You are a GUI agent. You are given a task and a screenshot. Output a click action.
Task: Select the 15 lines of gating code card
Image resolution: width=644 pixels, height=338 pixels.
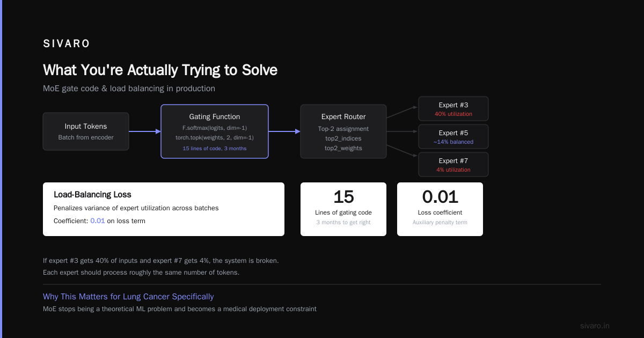pyautogui.click(x=343, y=209)
